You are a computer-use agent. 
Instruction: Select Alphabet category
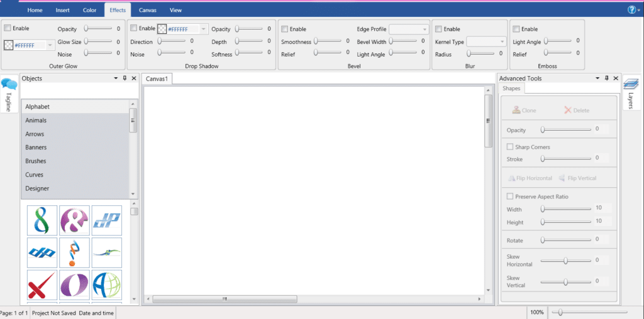pos(75,107)
